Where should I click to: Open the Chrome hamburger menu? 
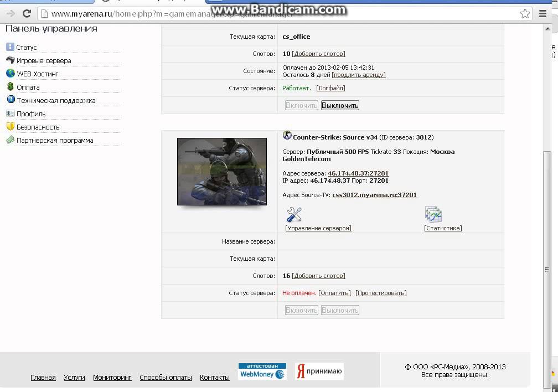(x=542, y=14)
